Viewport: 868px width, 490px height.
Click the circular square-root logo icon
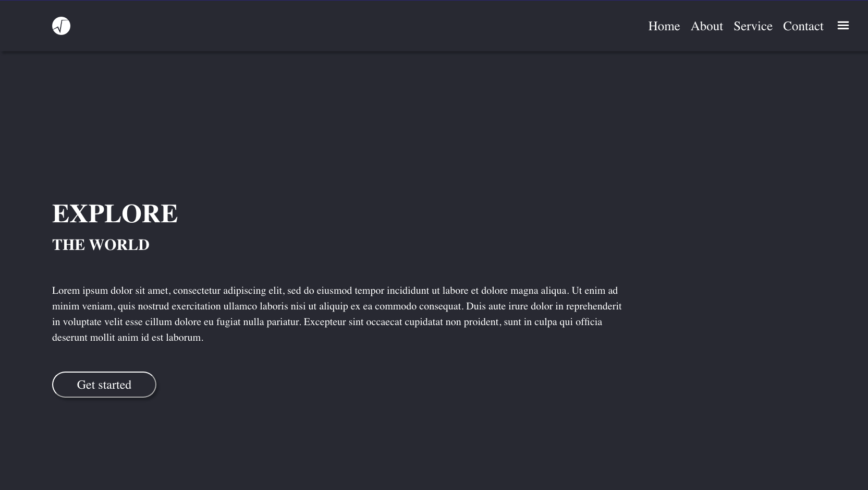point(61,26)
